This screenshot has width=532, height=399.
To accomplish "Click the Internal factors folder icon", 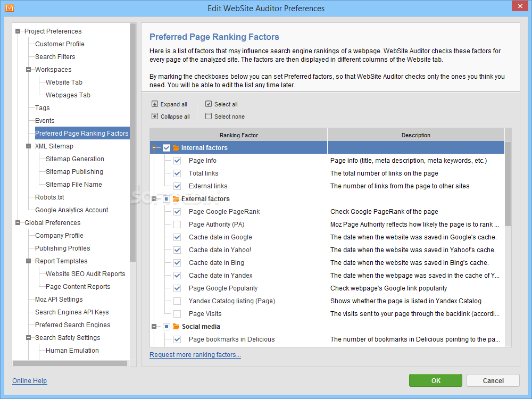I will 176,148.
